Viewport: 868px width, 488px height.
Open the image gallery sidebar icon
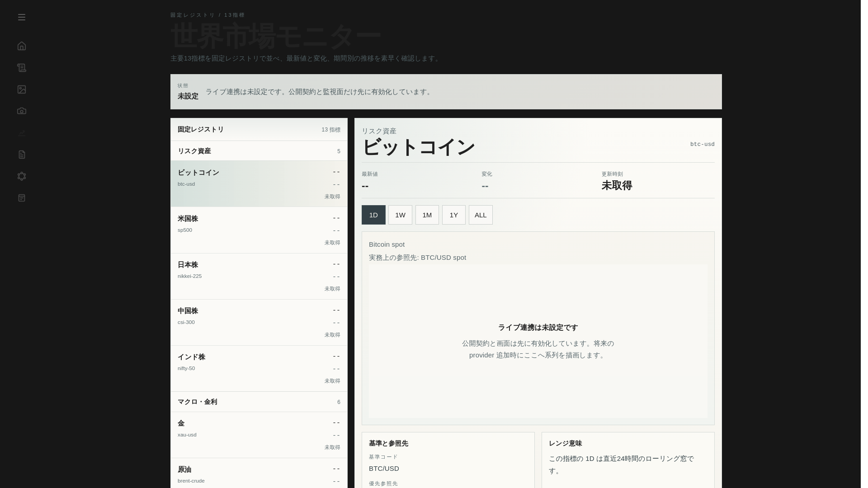coord(22,89)
